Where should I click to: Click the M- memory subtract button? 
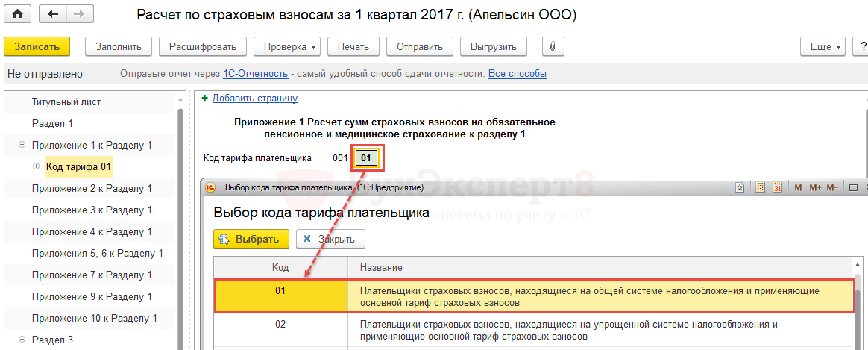832,187
